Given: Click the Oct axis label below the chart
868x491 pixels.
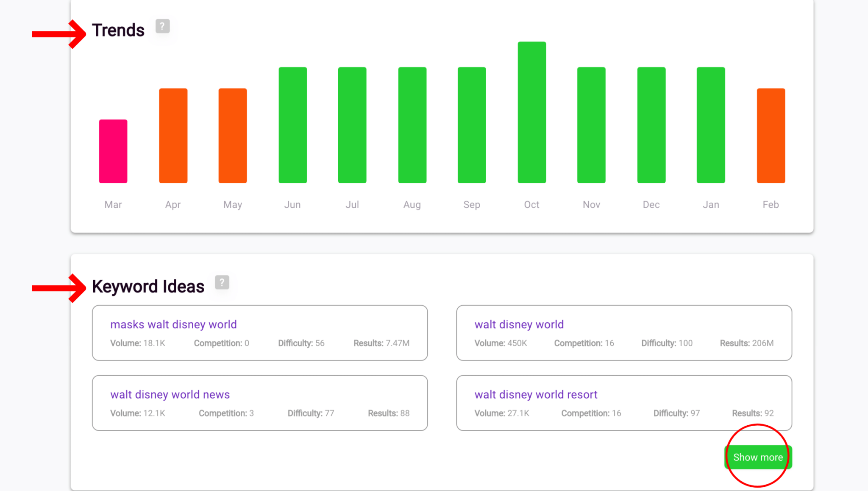Looking at the screenshot, I should (x=531, y=204).
